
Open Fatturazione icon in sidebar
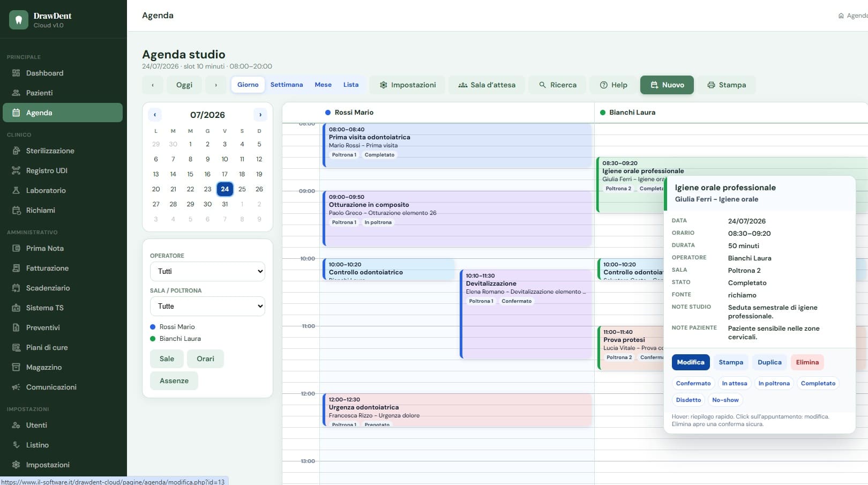[16, 268]
